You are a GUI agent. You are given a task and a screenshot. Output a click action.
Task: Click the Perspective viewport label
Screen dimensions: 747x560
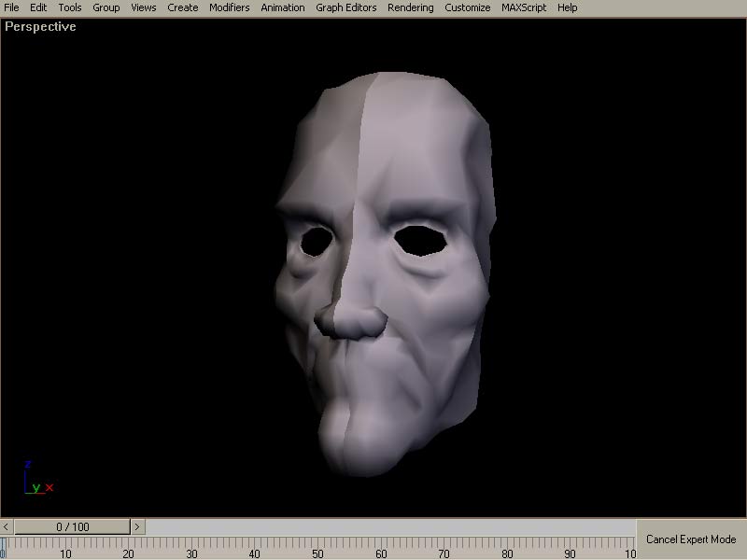point(41,26)
